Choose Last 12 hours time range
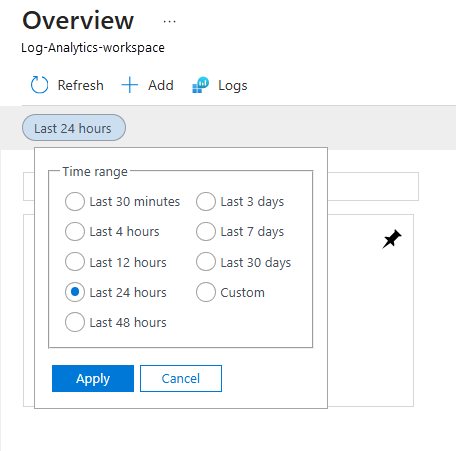Viewport: 456px width, 451px height. pyautogui.click(x=75, y=262)
